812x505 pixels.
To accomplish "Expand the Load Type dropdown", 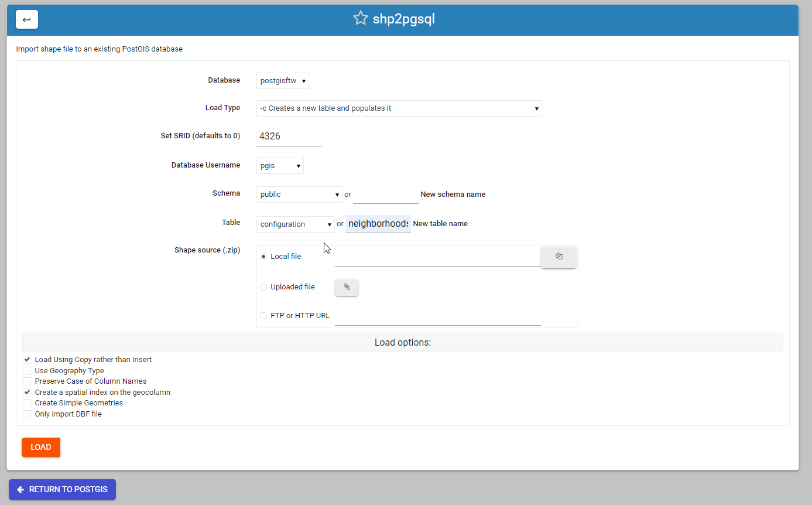I will (x=399, y=108).
